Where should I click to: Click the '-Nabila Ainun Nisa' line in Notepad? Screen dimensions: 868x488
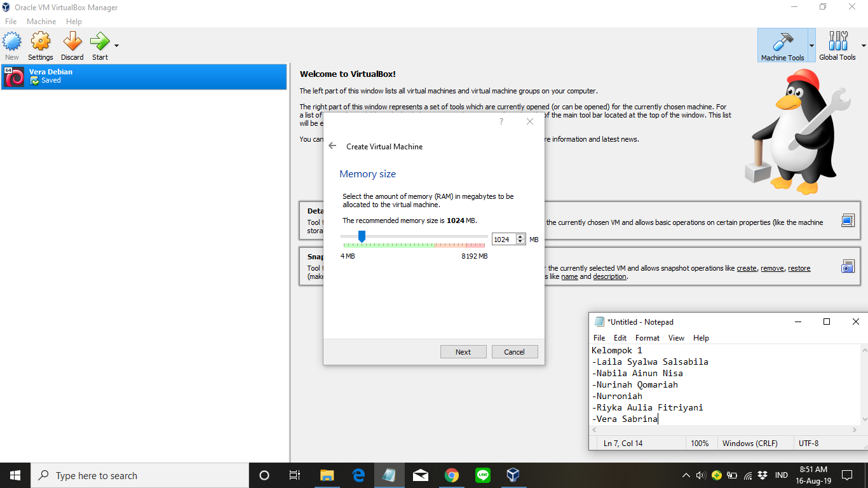(637, 373)
